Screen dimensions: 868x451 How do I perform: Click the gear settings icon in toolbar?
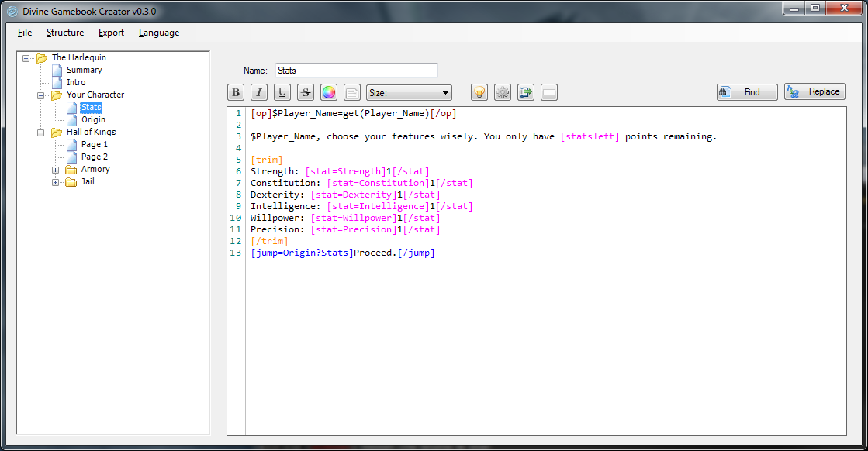click(503, 92)
